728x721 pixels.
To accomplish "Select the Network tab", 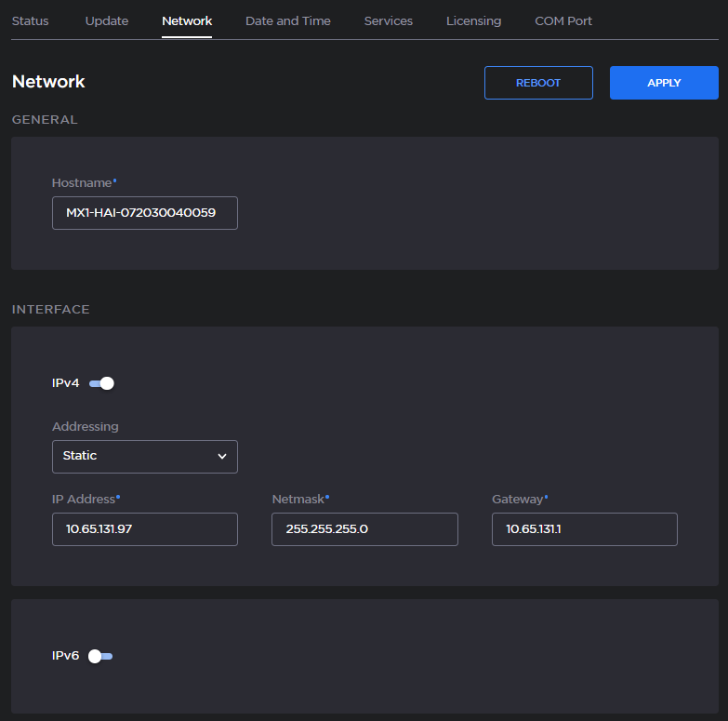I will coord(187,20).
